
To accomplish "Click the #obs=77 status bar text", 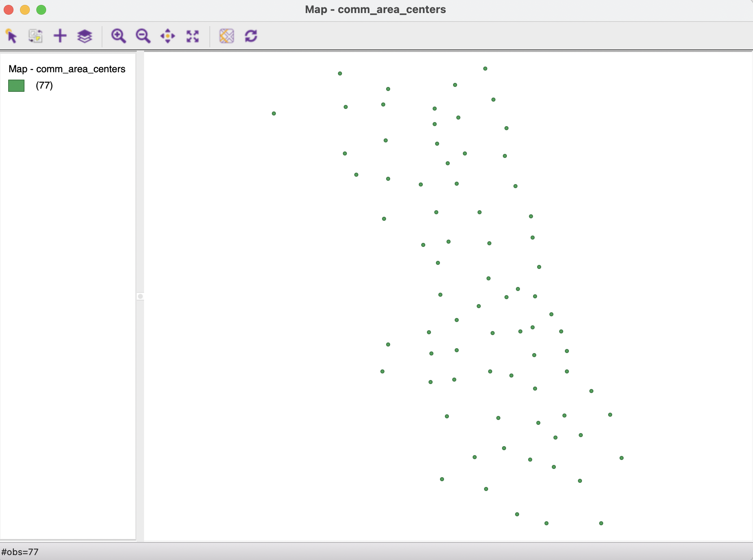I will (20, 552).
